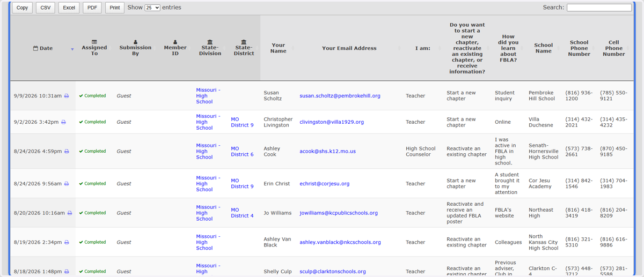Image resolution: width=644 pixels, height=277 pixels.
Task: Select Cor Jesu Academy cell
Action: (540, 184)
